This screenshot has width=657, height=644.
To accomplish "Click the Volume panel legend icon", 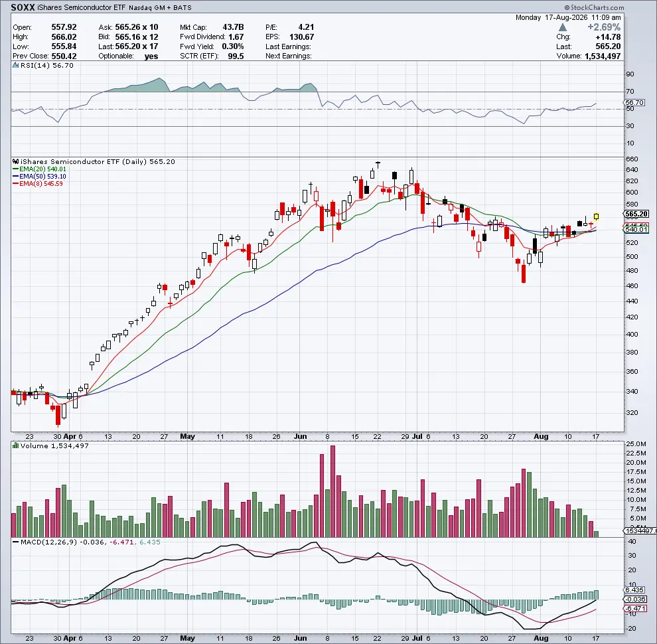I will pos(15,445).
